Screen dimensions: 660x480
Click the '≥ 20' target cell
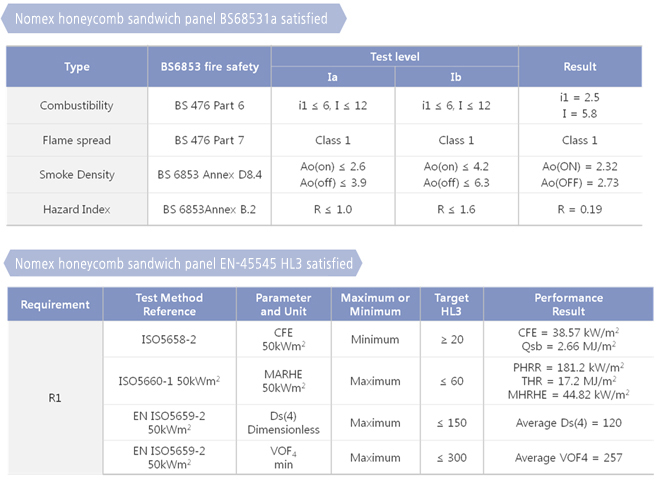coord(452,339)
